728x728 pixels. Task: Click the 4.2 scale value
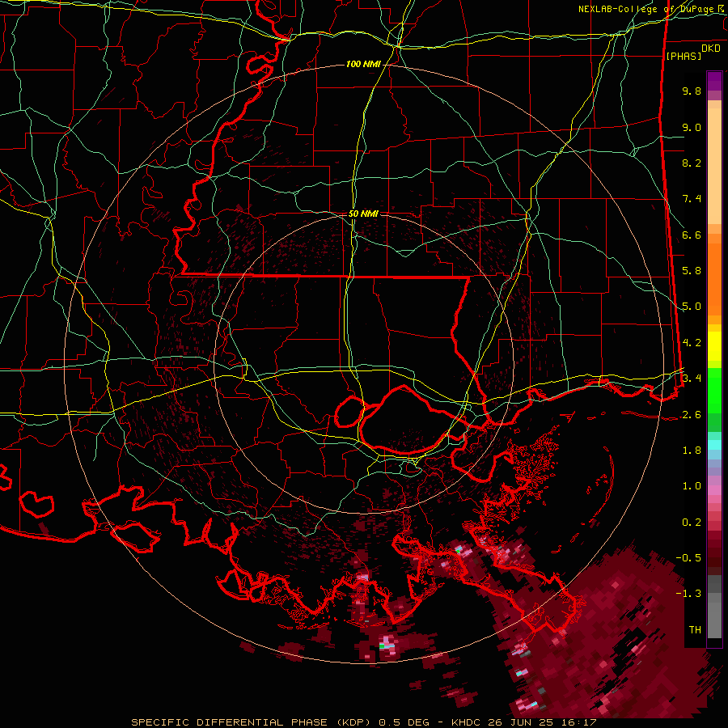pyautogui.click(x=692, y=343)
